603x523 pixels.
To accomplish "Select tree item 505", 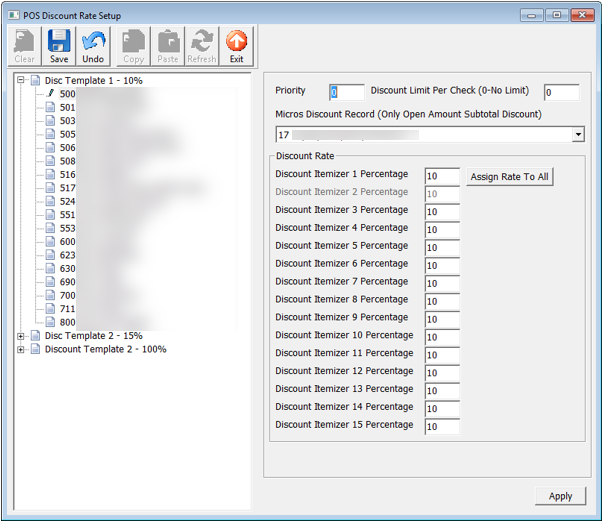I will [x=67, y=134].
